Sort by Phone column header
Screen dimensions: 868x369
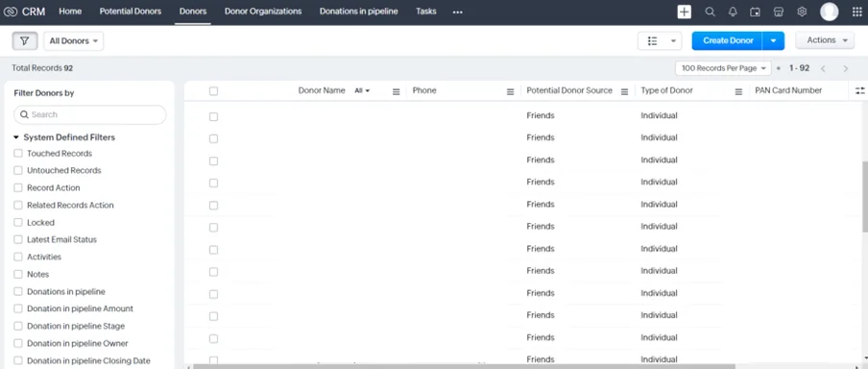[x=424, y=90]
